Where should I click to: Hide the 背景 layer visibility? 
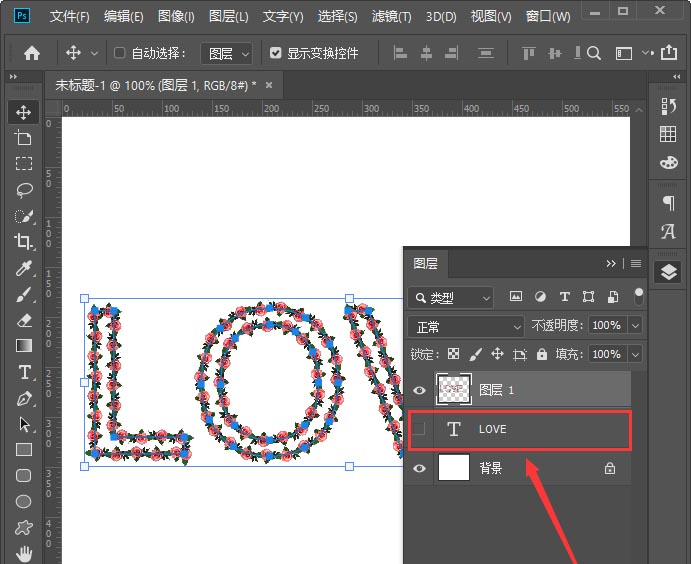point(420,468)
